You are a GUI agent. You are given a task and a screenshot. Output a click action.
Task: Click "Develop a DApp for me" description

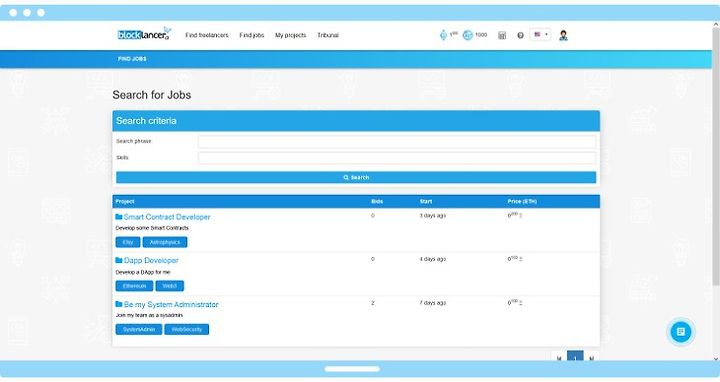[143, 272]
